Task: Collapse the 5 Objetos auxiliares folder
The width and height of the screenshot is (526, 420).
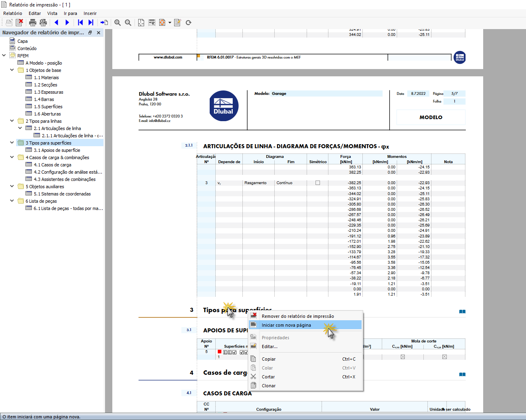Action: pyautogui.click(x=12, y=186)
